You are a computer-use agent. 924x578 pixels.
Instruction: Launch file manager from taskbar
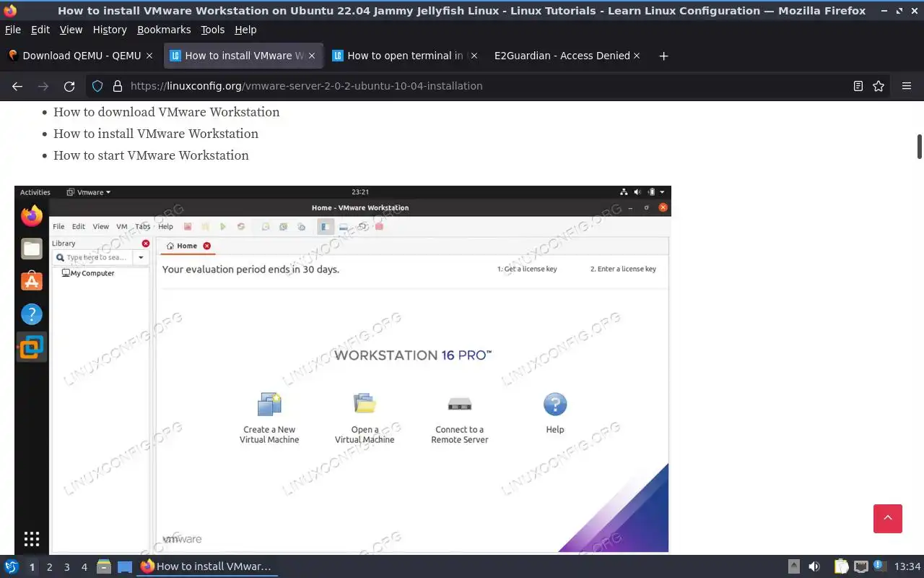click(x=104, y=566)
